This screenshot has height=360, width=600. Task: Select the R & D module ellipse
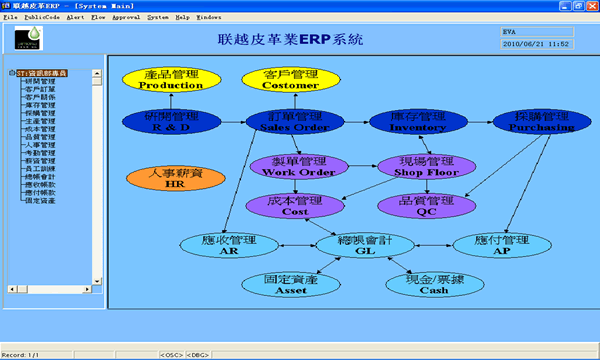pyautogui.click(x=171, y=122)
